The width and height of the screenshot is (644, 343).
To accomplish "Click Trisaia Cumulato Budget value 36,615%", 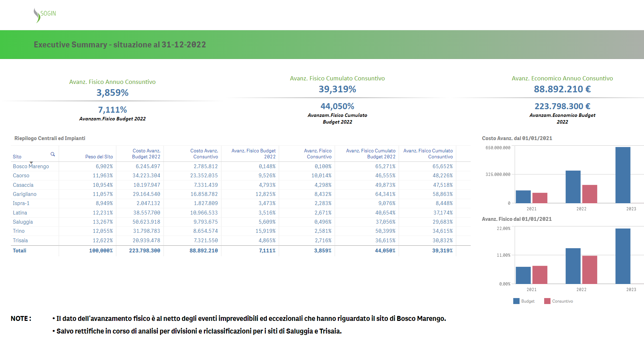I will 385,240.
